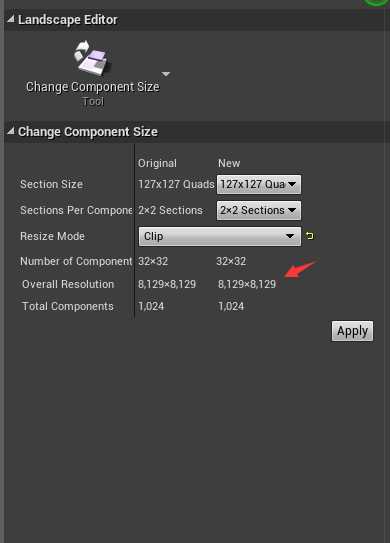
Task: Open the tool selection arrow beside tool icon
Action: click(166, 74)
